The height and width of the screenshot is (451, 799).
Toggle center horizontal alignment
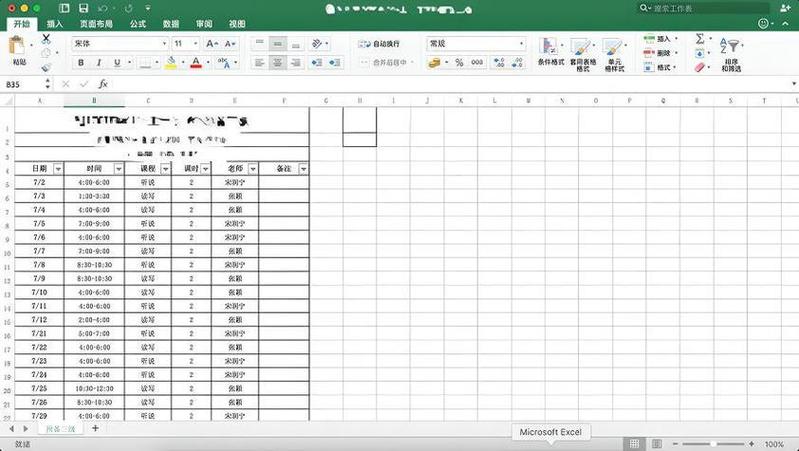tap(278, 63)
